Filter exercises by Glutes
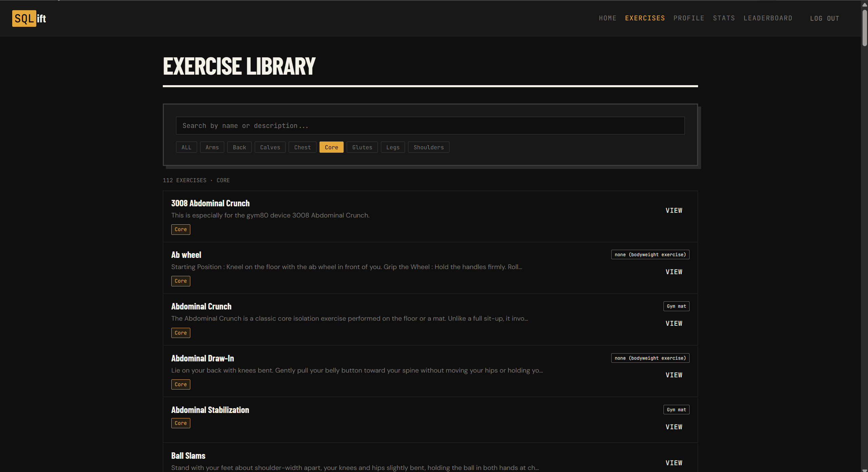 [362, 147]
